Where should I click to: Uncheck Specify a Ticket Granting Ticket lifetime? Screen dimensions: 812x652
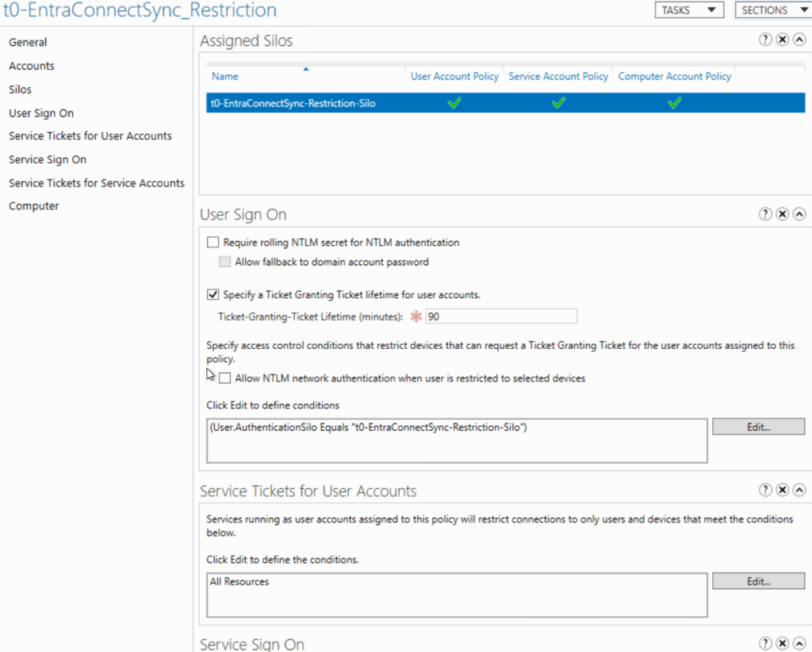(x=213, y=294)
